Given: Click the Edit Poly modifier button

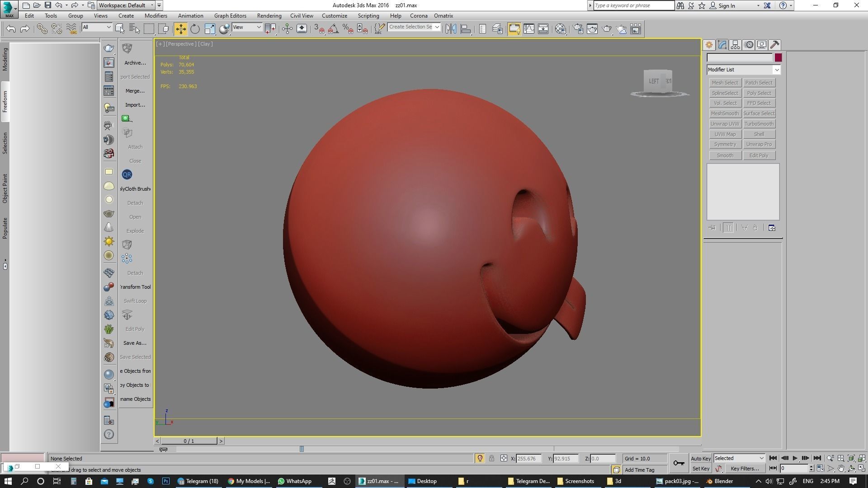Looking at the screenshot, I should click(x=759, y=155).
